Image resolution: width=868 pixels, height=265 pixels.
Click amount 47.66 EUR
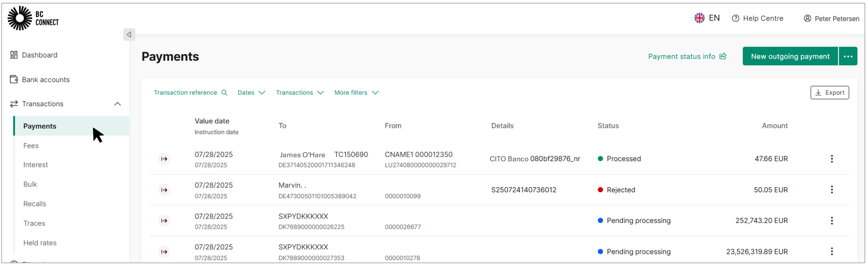click(x=771, y=159)
